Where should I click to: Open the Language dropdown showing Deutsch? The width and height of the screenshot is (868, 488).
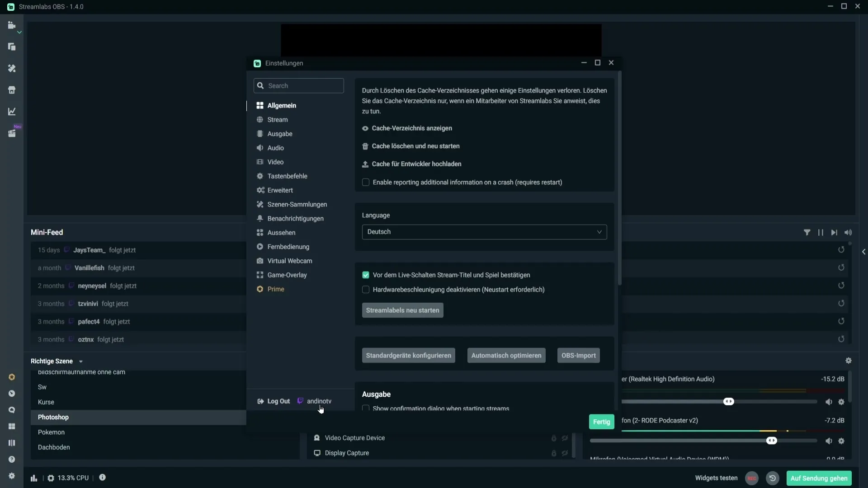click(484, 232)
